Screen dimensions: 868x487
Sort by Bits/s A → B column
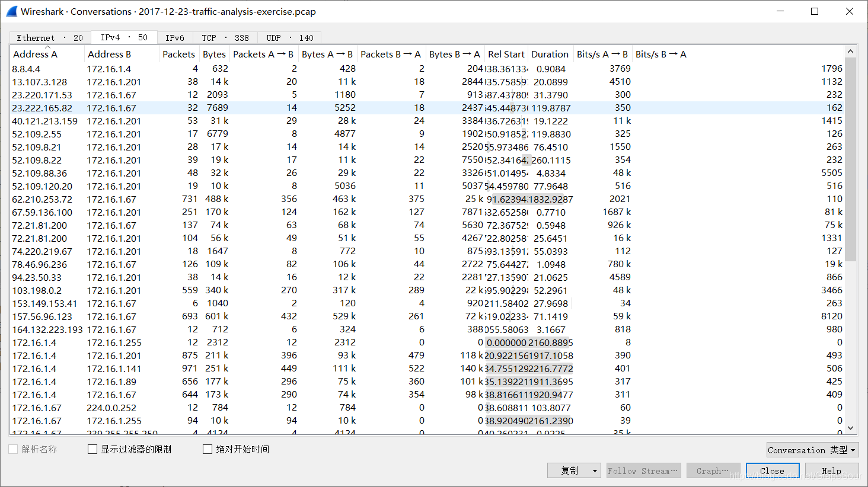[x=602, y=54]
